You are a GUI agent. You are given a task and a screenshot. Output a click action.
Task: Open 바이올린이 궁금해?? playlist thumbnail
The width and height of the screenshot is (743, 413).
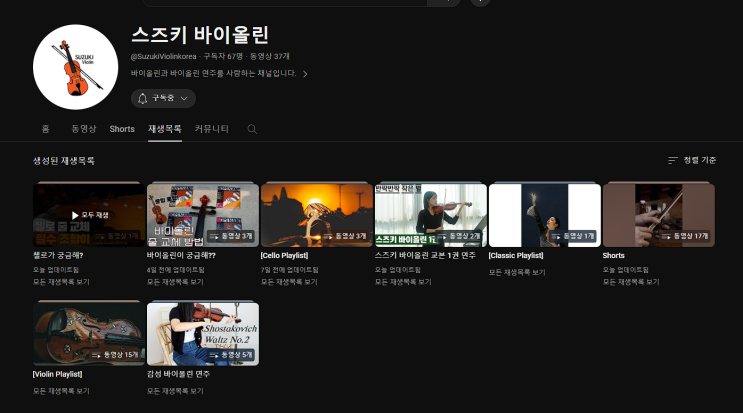203,215
